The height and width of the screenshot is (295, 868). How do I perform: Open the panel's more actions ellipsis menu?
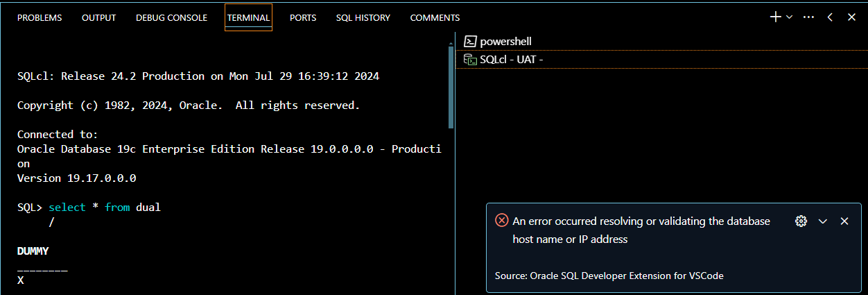pyautogui.click(x=808, y=17)
